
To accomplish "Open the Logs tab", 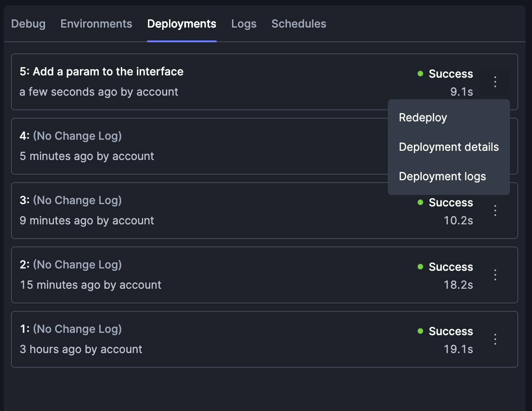I will (244, 24).
